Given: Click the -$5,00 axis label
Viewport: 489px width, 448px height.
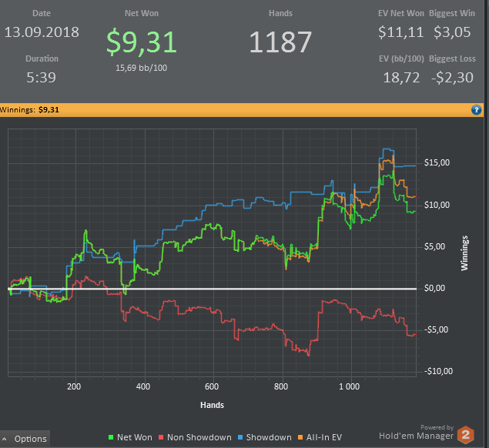Looking at the screenshot, I should (437, 329).
